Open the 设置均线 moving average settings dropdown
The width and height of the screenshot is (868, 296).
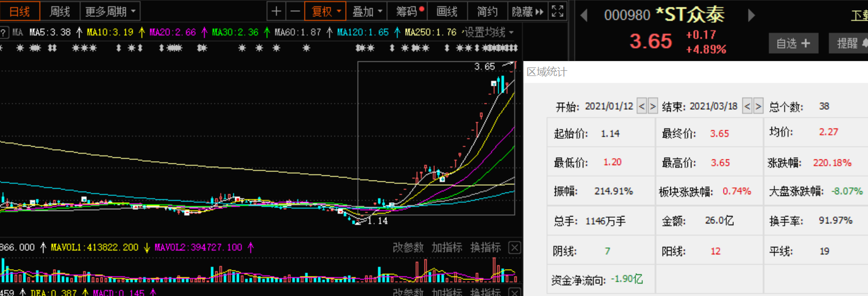489,33
